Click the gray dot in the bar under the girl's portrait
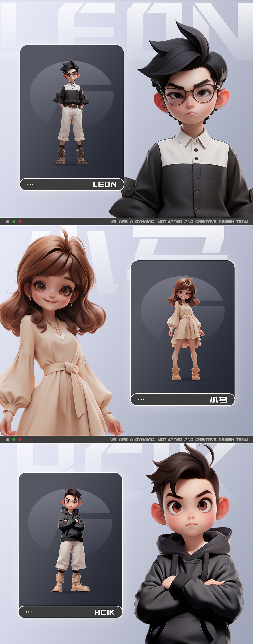This screenshot has width=253, height=644. click(8, 440)
